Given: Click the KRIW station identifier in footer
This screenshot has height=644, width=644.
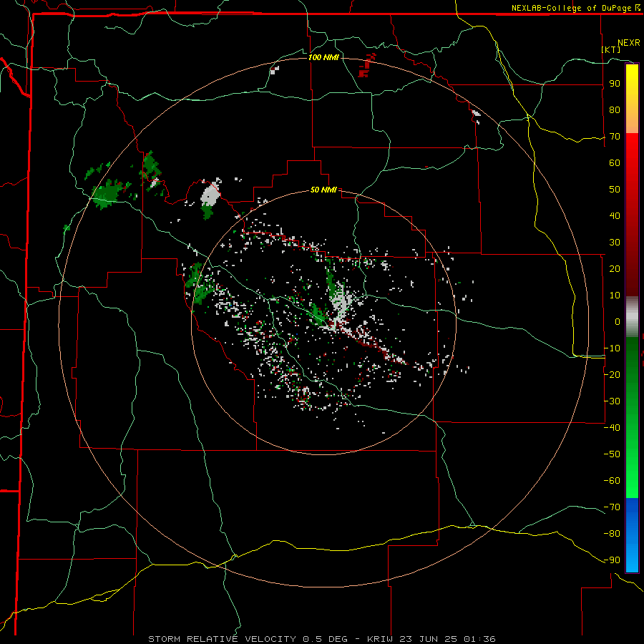Looking at the screenshot, I should coord(380,639).
